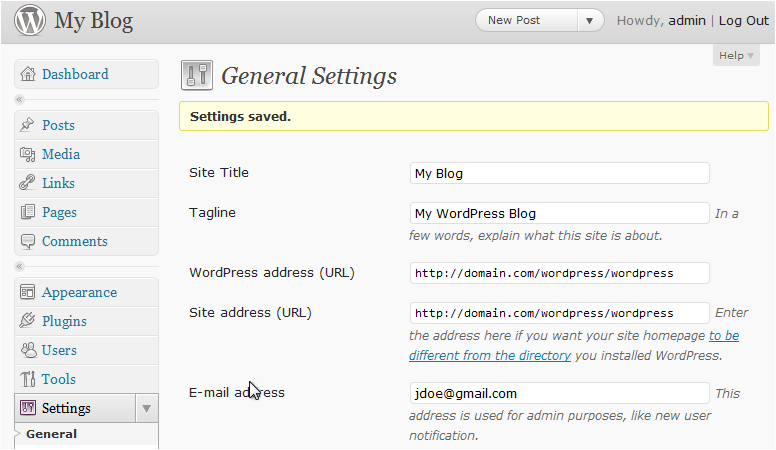The width and height of the screenshot is (776, 450).
Task: Click the Tagline input field
Action: pyautogui.click(x=560, y=213)
